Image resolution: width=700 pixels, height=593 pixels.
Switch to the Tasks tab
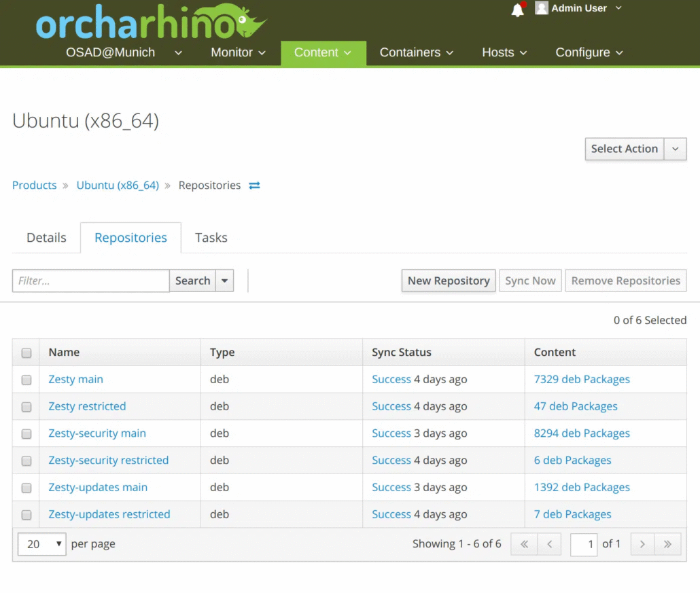[211, 238]
